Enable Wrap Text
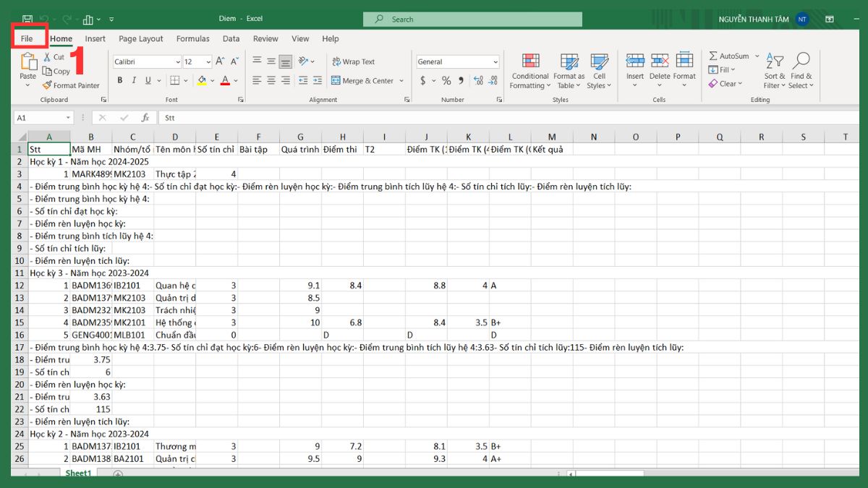 354,63
